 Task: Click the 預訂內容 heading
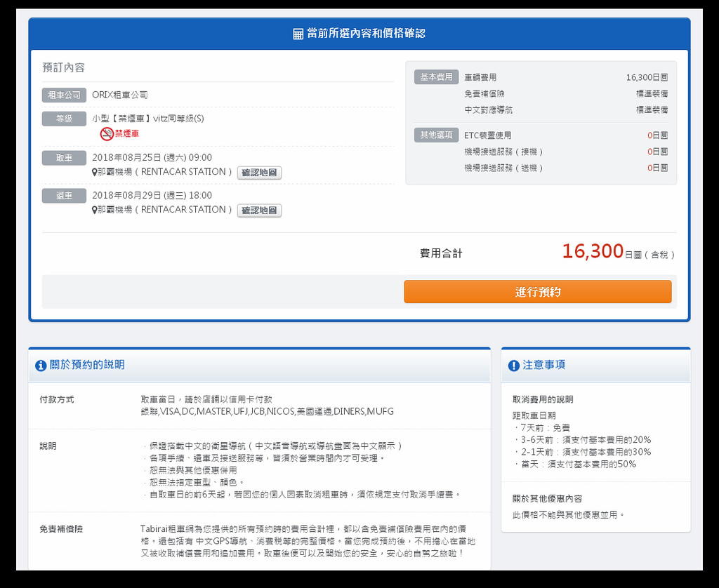click(x=64, y=67)
